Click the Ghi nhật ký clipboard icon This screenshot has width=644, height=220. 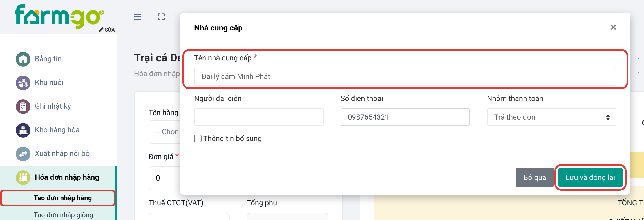tap(23, 106)
